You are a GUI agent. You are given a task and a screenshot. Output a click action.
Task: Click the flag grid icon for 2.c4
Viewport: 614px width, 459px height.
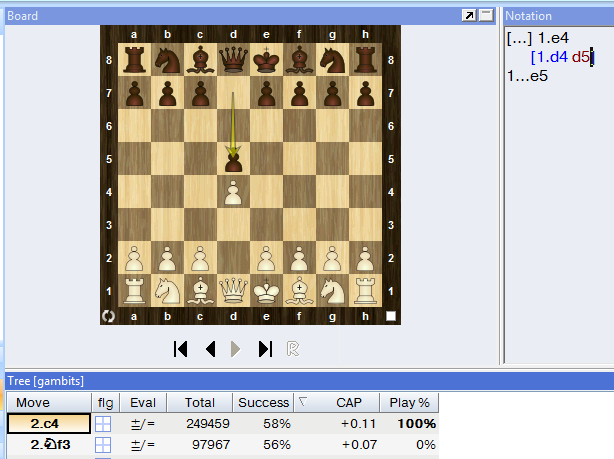[104, 423]
